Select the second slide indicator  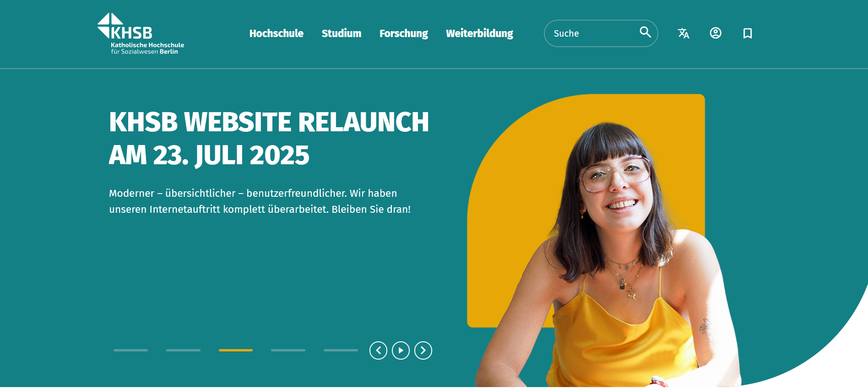coord(183,350)
